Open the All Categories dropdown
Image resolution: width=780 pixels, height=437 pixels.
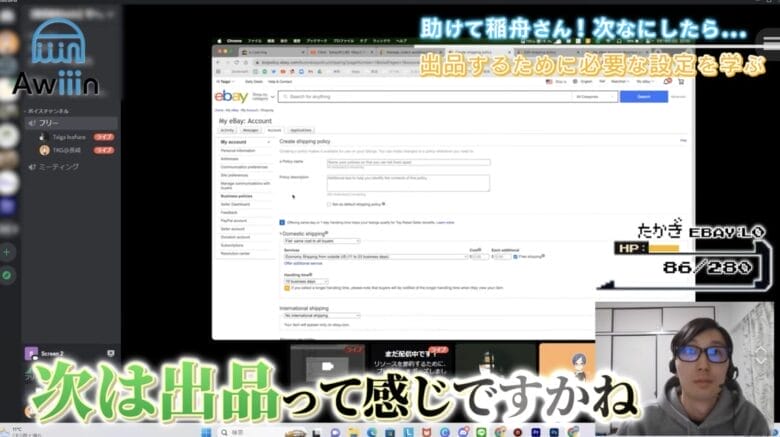pyautogui.click(x=594, y=97)
